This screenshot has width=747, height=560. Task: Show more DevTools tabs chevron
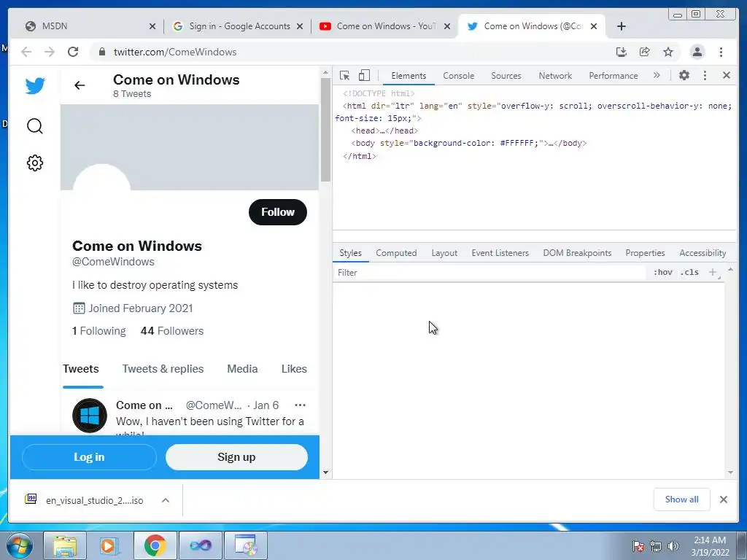click(657, 75)
